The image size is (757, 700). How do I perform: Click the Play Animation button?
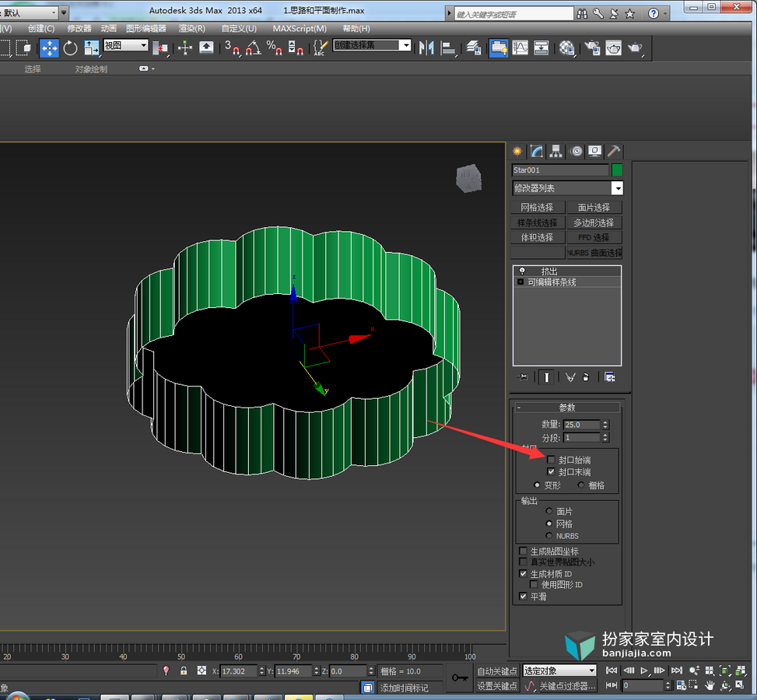643,670
